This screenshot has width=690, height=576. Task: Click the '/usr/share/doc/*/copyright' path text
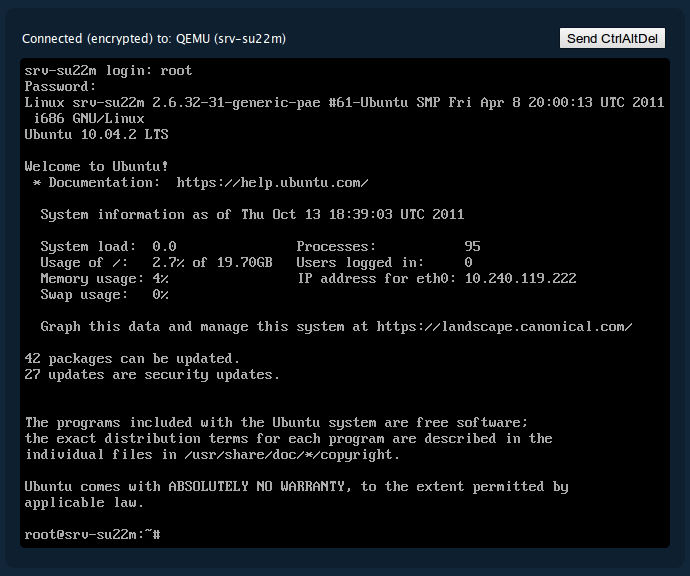tap(288, 455)
